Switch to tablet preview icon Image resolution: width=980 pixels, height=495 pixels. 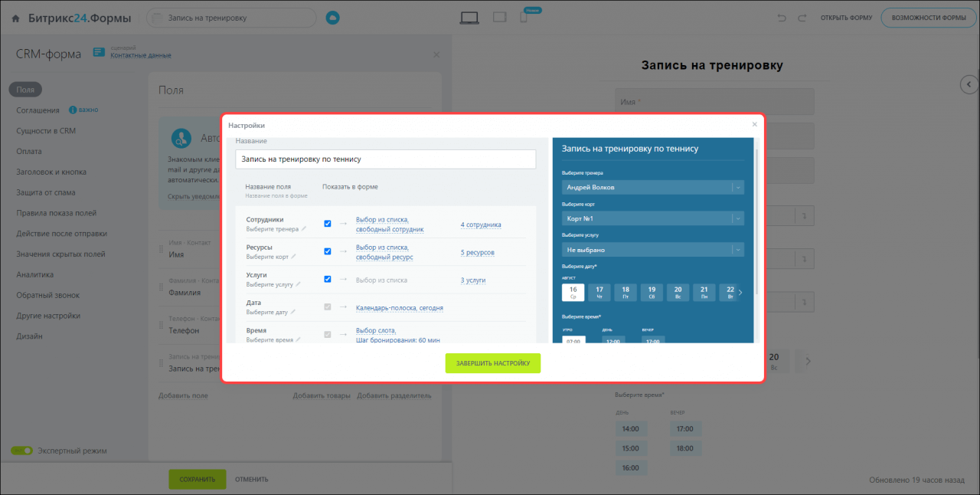500,18
